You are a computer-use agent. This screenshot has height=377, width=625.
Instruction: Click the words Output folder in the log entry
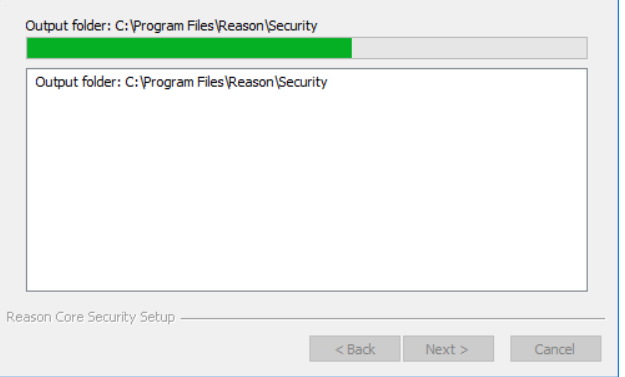tap(78, 82)
